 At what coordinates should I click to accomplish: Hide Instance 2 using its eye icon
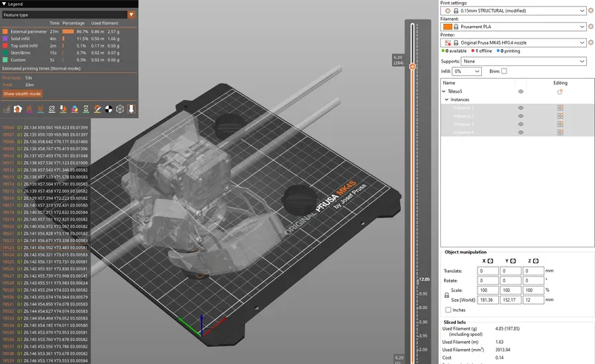coord(521,116)
